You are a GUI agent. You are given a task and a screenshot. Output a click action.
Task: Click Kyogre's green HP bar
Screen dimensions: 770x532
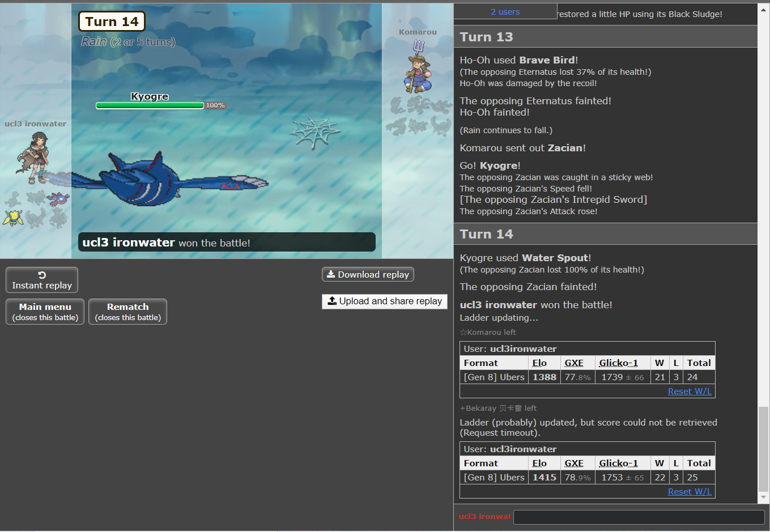tap(150, 105)
